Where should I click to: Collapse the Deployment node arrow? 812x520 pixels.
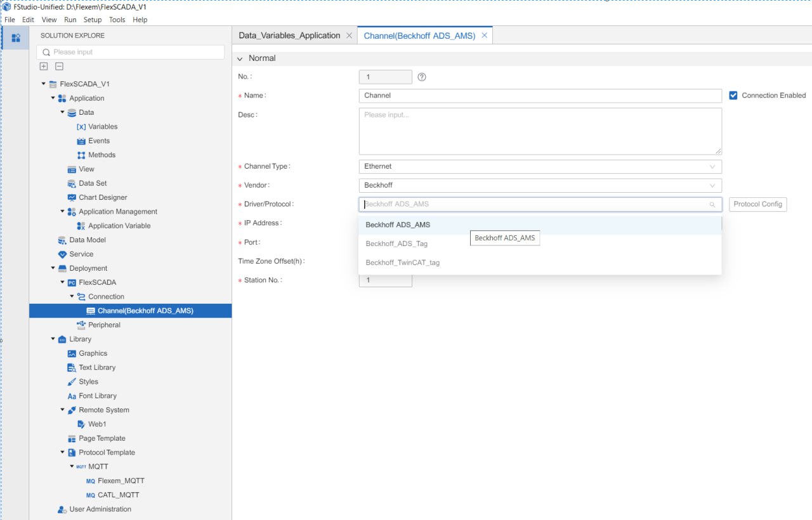coord(53,268)
